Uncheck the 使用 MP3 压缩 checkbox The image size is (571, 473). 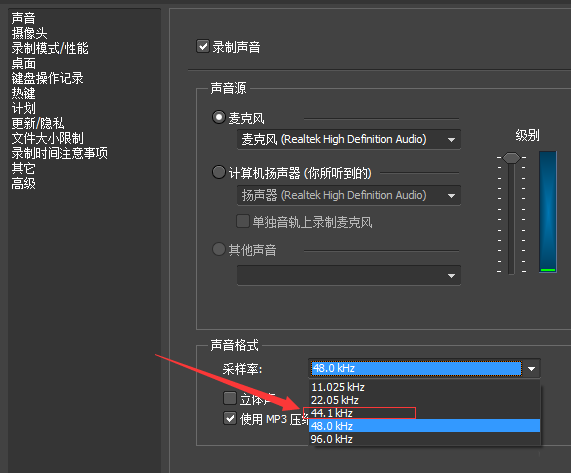230,418
